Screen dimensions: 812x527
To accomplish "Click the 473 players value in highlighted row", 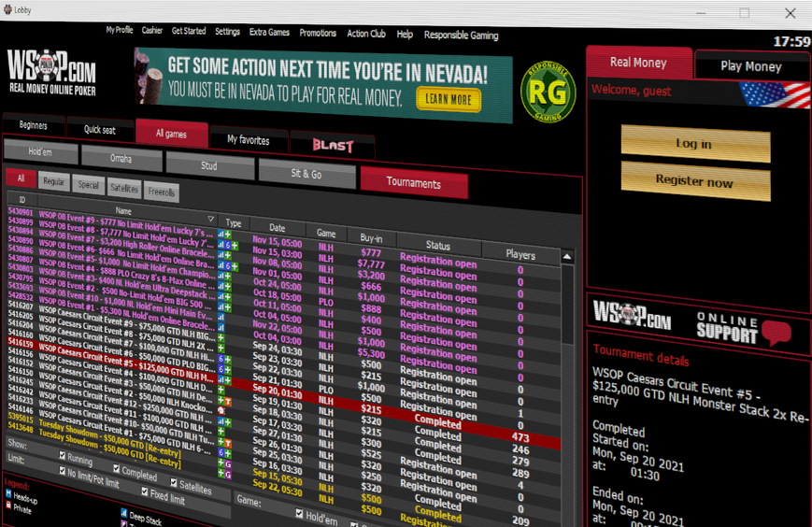I will tap(520, 437).
